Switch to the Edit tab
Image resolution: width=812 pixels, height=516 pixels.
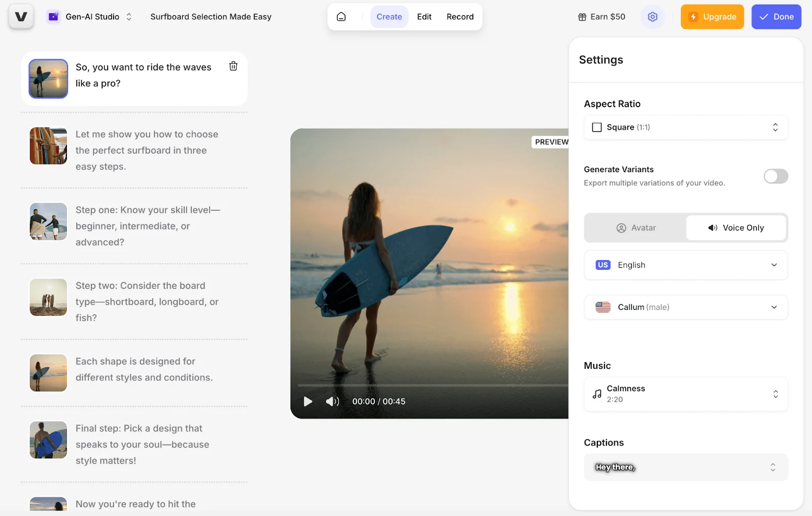pos(424,17)
